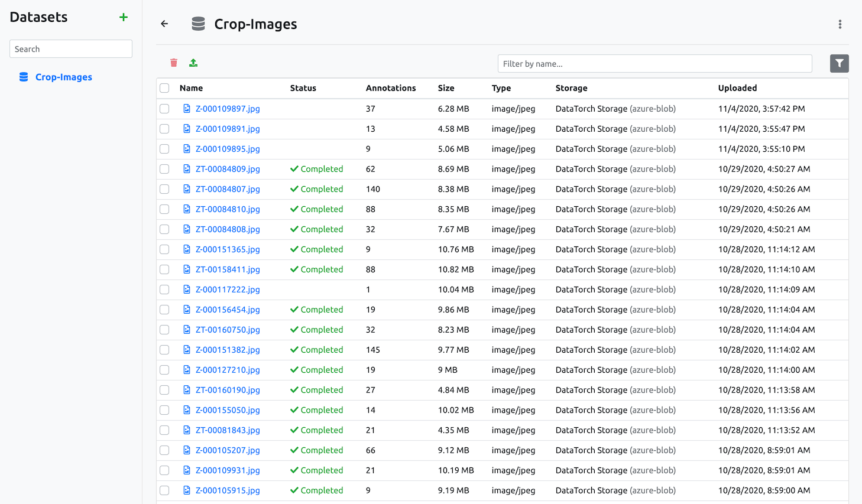Screen dimensions: 862x504
Task: Click the file icon beside Z-000109897.jpg
Action: 186,109
